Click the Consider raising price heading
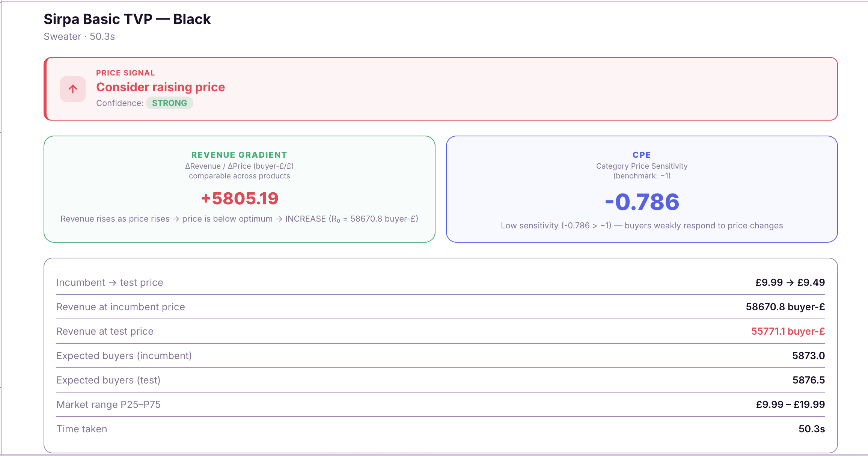The image size is (868, 456). tap(160, 87)
